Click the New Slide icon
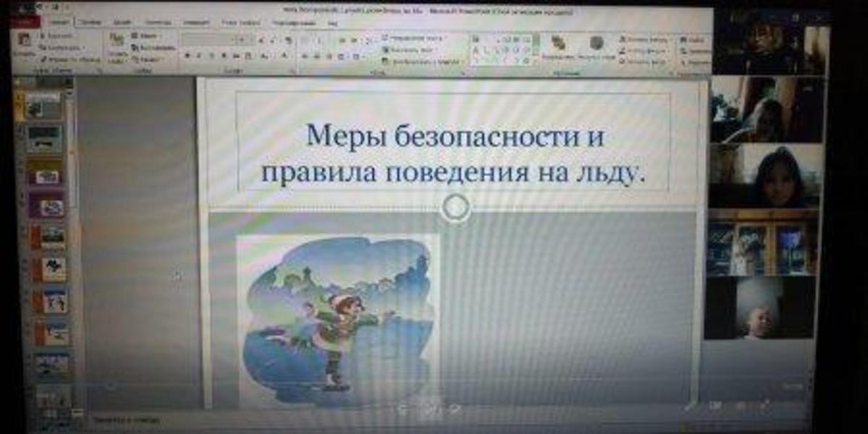The image size is (868, 434). 116,43
